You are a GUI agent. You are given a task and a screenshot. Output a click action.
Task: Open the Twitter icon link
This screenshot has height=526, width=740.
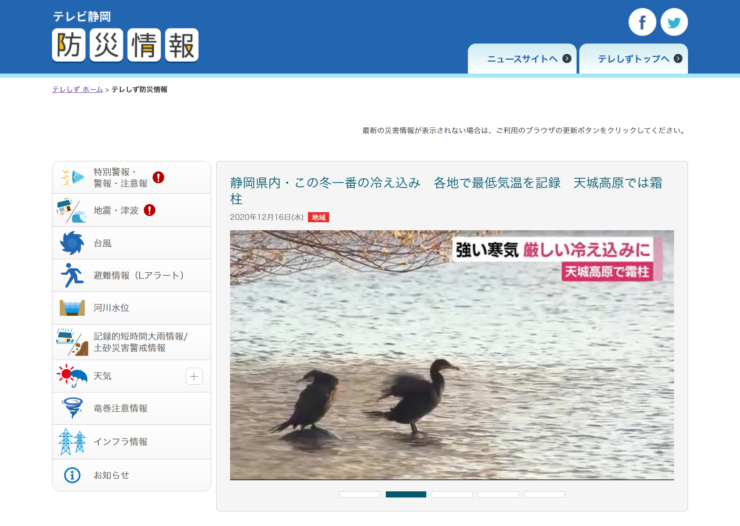coord(674,22)
